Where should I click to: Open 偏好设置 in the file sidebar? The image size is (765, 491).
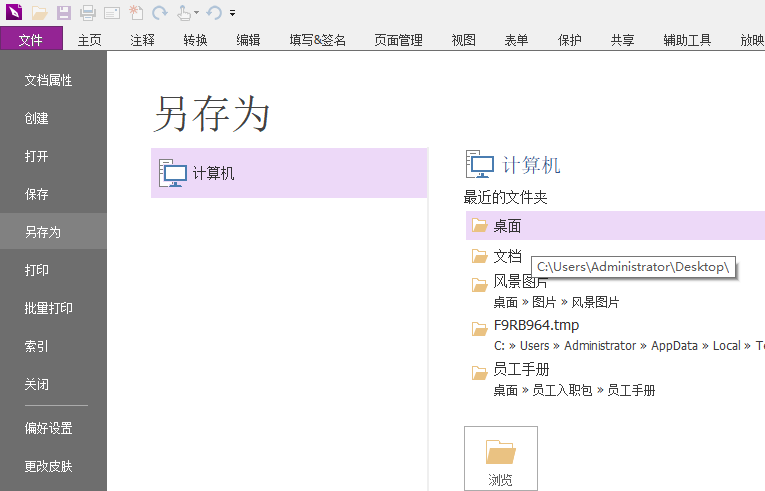click(x=53, y=428)
